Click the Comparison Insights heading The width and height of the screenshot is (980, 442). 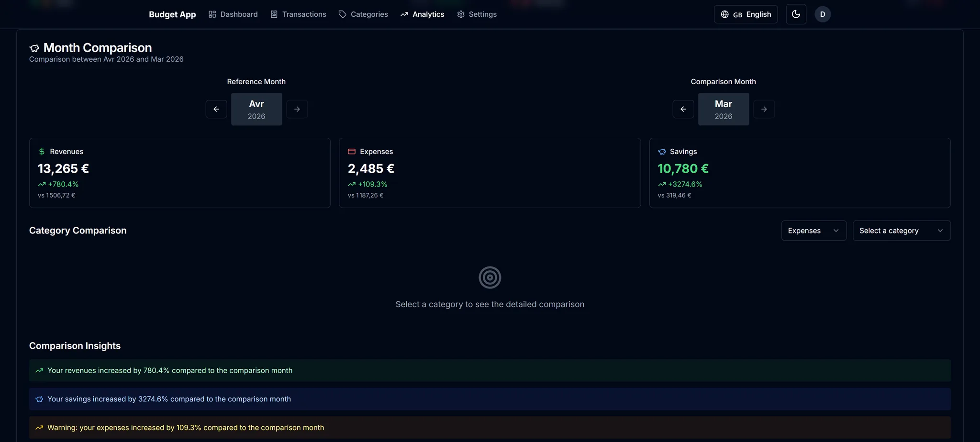click(x=75, y=346)
